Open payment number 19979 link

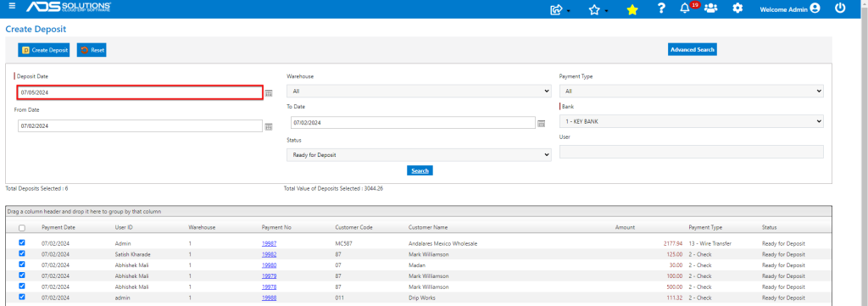click(x=269, y=276)
